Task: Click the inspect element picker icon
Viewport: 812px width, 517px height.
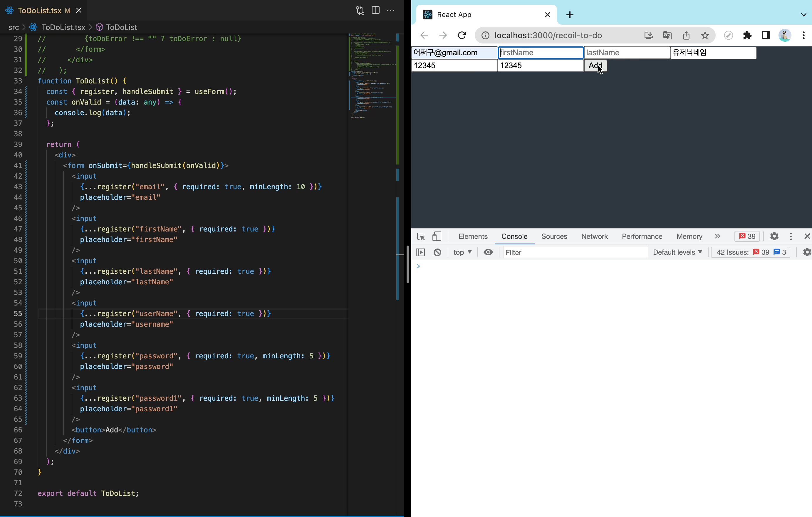Action: coord(420,236)
